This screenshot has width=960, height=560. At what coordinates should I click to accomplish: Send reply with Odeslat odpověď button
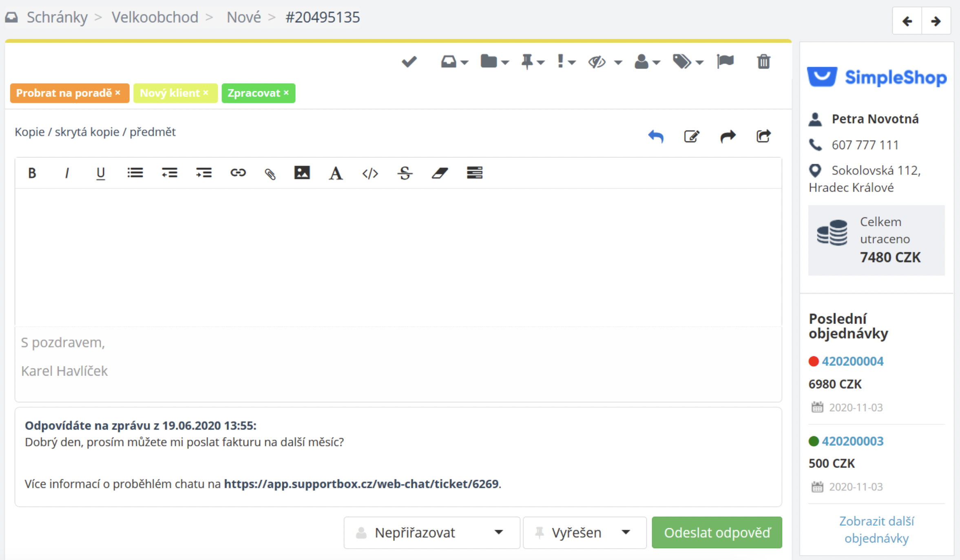(717, 532)
